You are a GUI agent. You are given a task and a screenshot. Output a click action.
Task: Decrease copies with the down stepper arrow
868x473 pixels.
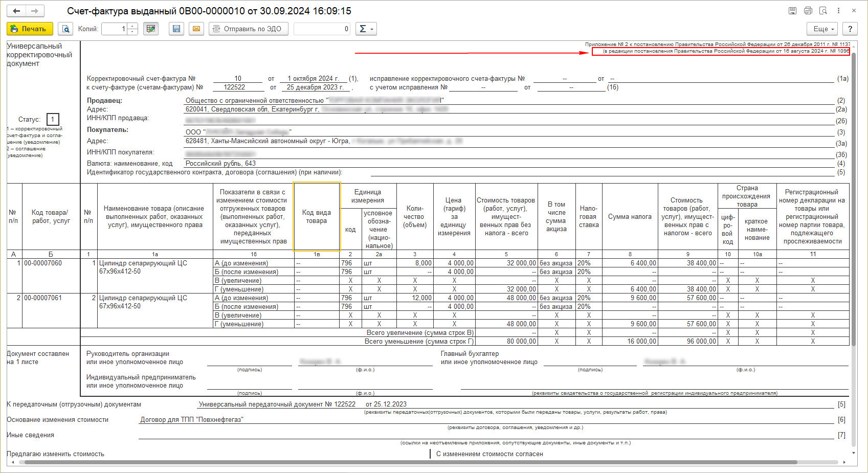coord(132,32)
